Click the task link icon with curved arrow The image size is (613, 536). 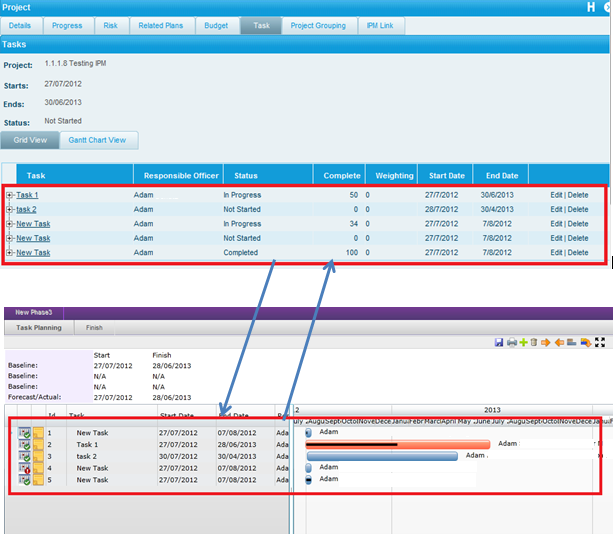click(585, 342)
